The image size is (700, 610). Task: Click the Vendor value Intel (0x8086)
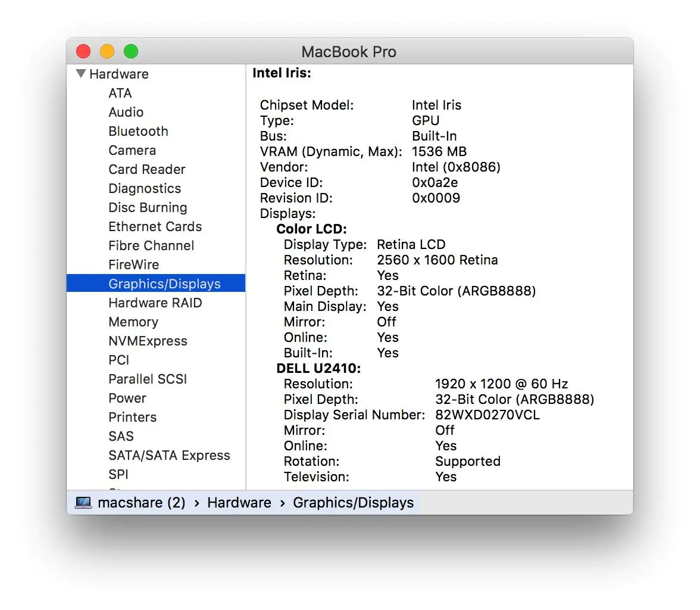click(x=456, y=167)
